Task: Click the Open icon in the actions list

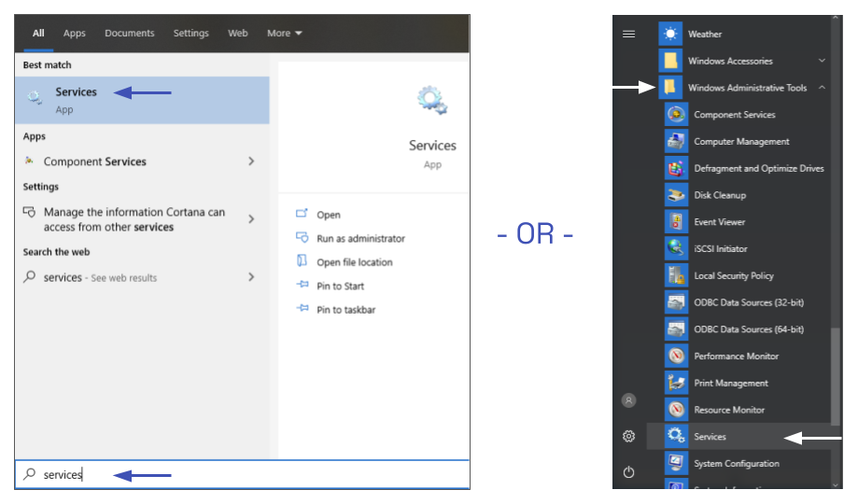Action: tap(302, 214)
